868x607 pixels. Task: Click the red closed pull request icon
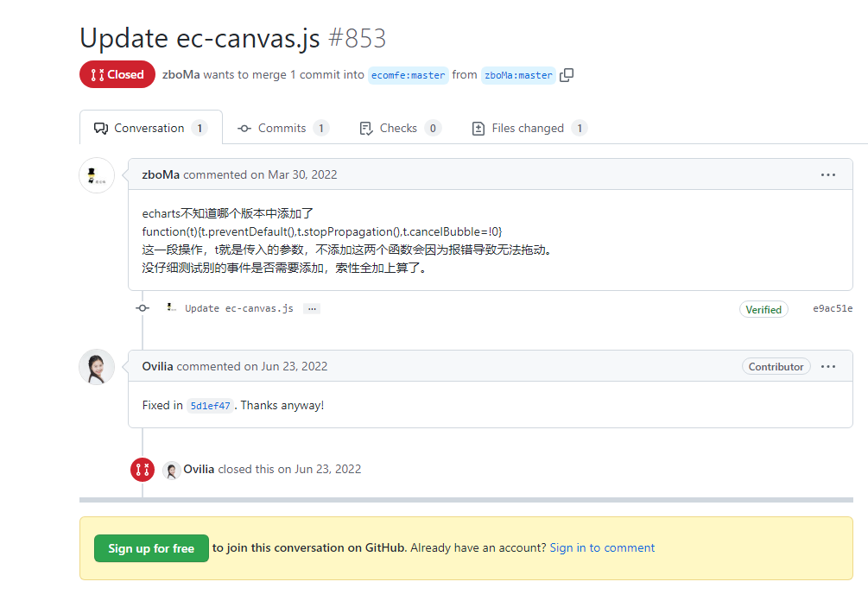click(143, 470)
